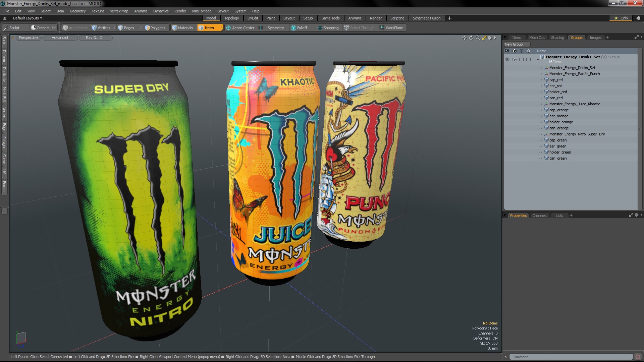Click the home icon above Default Layouts

coord(5,18)
